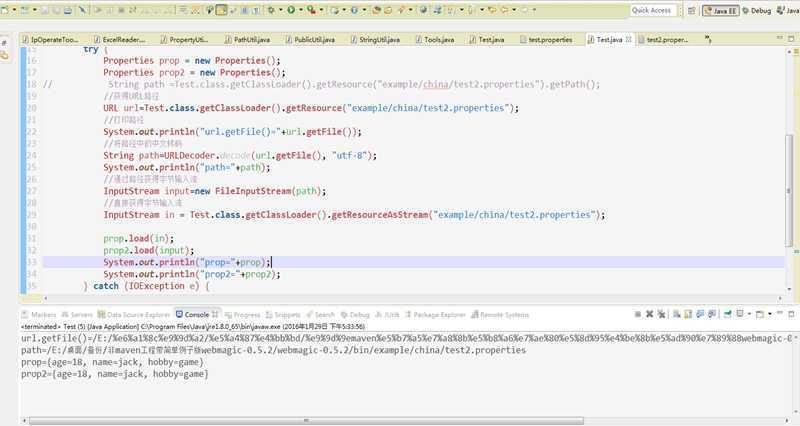Expand the Open Console dropdown arrow
The height and width of the screenshot is (426, 800).
(769, 314)
